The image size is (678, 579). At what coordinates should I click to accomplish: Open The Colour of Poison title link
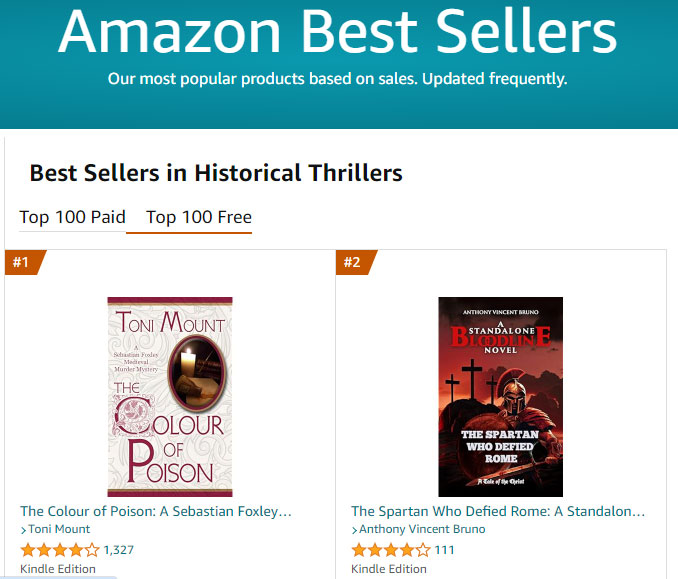pos(156,511)
